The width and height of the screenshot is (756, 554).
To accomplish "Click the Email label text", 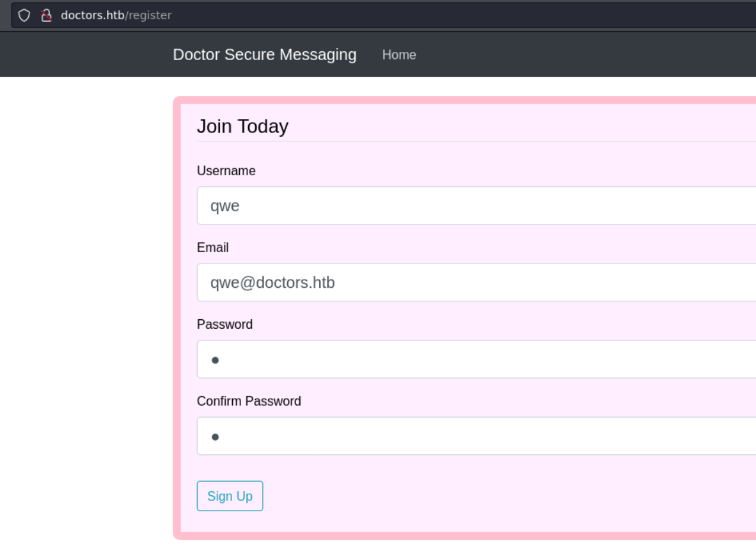I will pos(212,248).
